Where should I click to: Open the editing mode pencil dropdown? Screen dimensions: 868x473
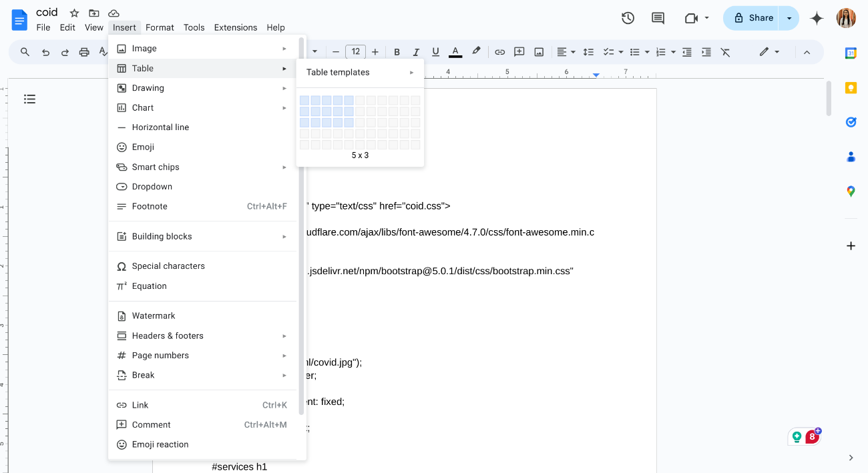pyautogui.click(x=769, y=51)
